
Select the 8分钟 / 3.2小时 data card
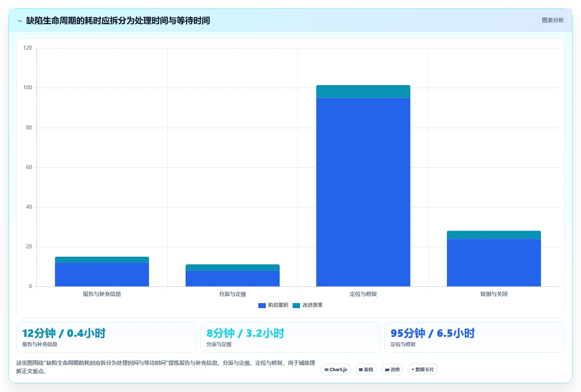(290, 337)
